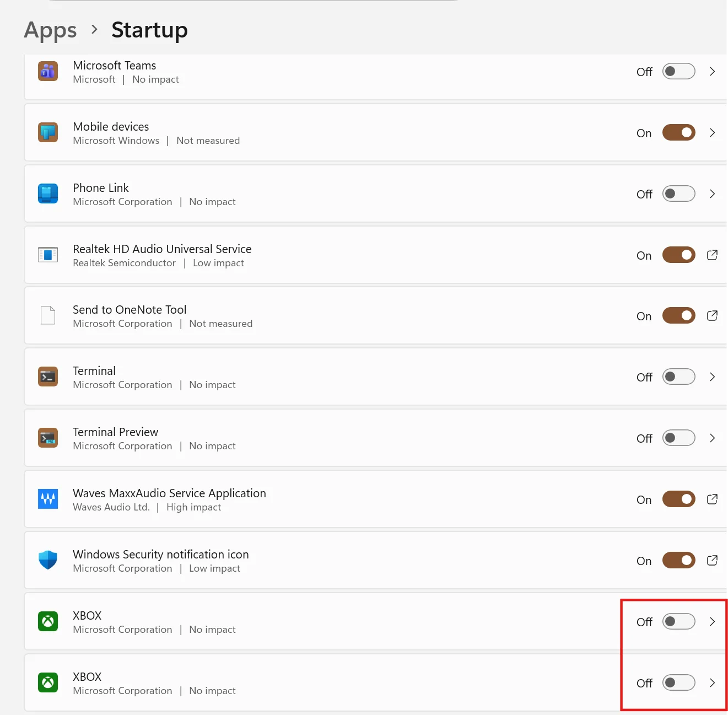Toggle off Windows Security notification icon

tap(679, 561)
